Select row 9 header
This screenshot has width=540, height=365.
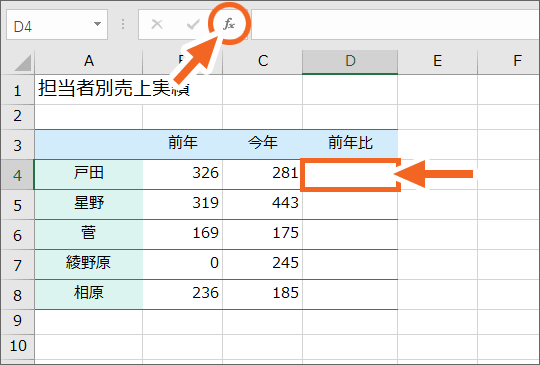click(17, 322)
